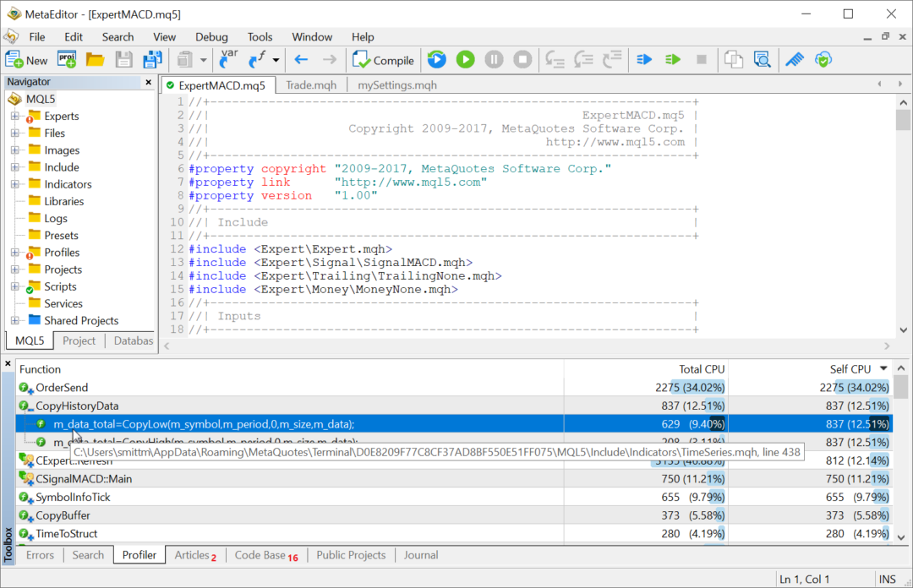Click the Save All icon

pyautogui.click(x=151, y=59)
